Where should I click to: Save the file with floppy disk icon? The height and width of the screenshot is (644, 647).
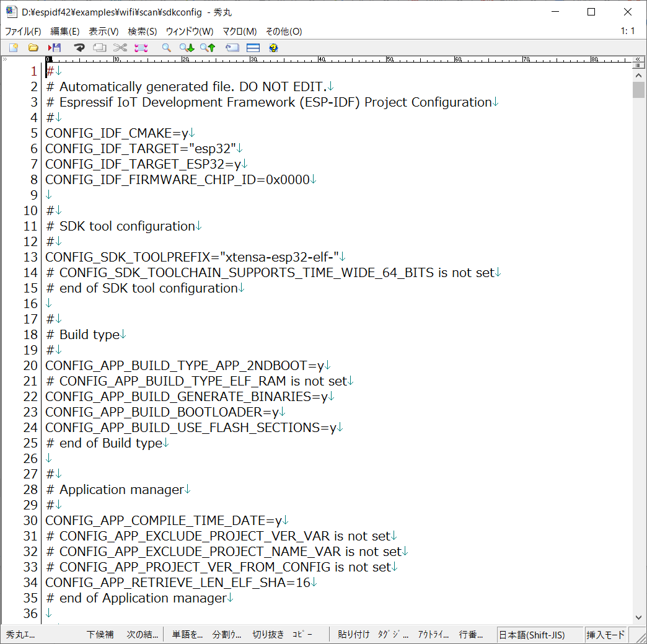tap(55, 48)
